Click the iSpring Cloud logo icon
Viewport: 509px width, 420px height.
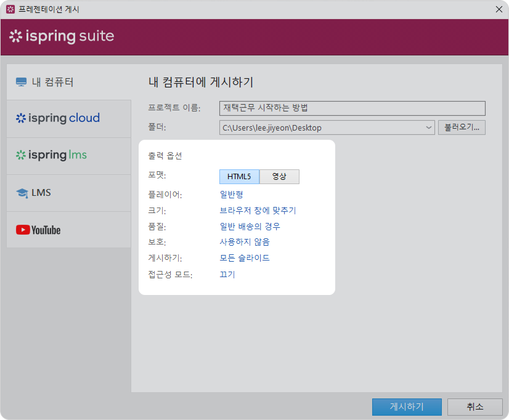(x=21, y=118)
